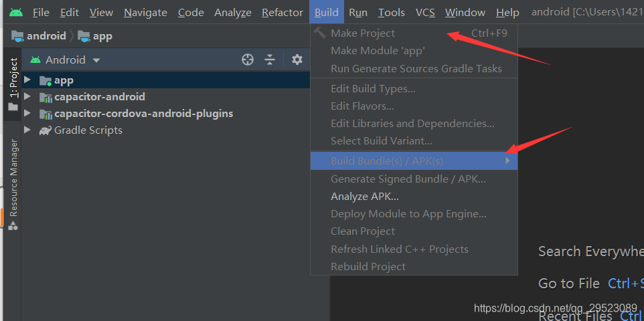Image resolution: width=644 pixels, height=321 pixels.
Task: Open the Window menu
Action: click(465, 13)
